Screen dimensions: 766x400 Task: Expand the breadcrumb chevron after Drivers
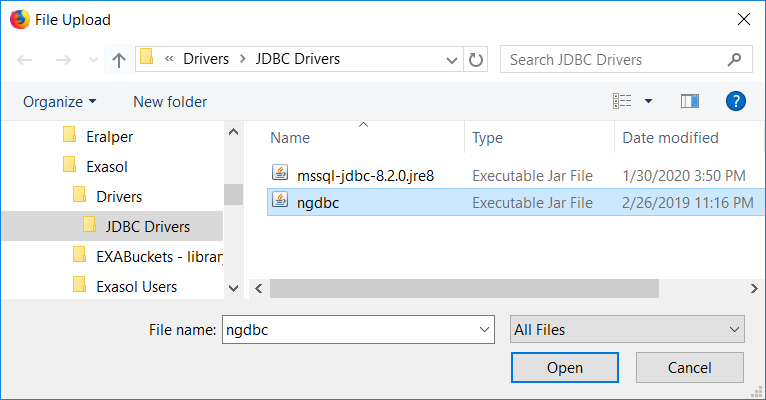pyautogui.click(x=242, y=60)
